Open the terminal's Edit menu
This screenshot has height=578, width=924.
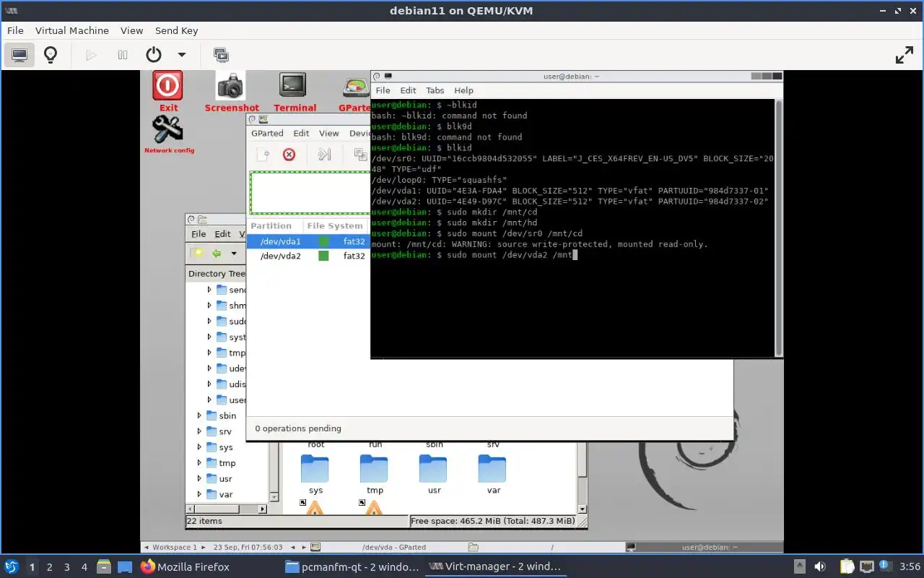click(408, 90)
